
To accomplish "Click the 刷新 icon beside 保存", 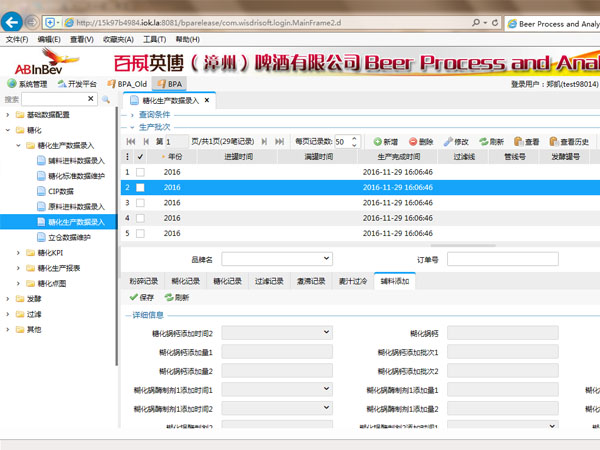I will [169, 297].
